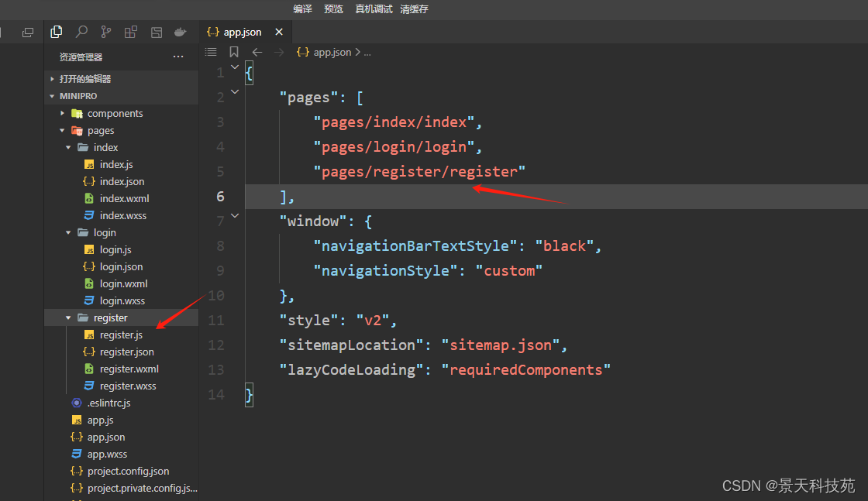Image resolution: width=868 pixels, height=501 pixels.
Task: Go back with the left arrow
Action: pos(257,52)
